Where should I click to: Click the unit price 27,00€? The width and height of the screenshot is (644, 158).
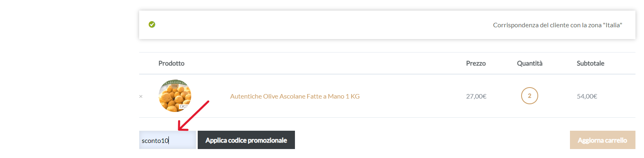(476, 96)
